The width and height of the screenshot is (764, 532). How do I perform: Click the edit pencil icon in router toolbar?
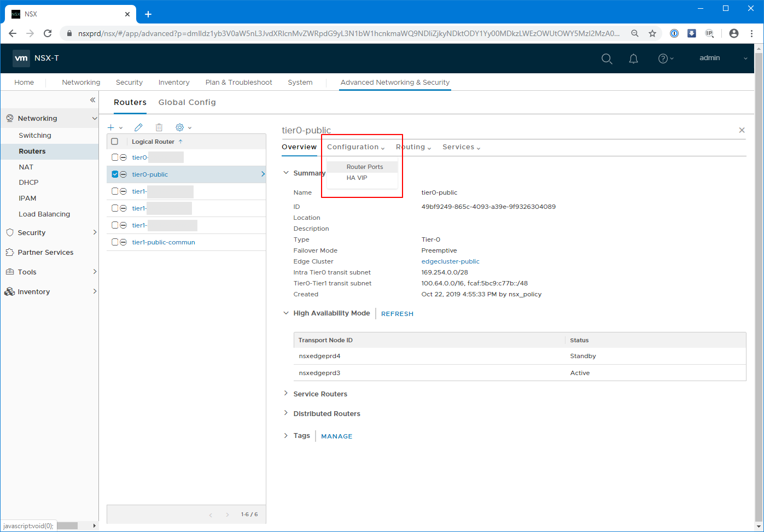pos(138,127)
